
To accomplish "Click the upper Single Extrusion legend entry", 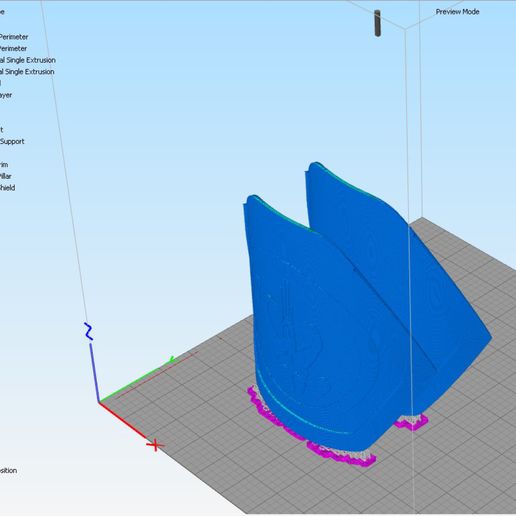I will [28, 60].
